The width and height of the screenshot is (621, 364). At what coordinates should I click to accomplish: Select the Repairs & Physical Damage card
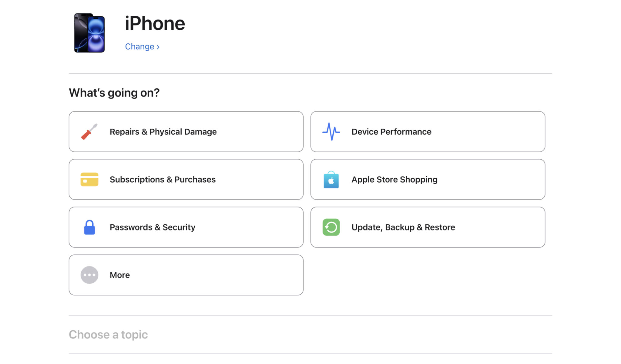[186, 131]
